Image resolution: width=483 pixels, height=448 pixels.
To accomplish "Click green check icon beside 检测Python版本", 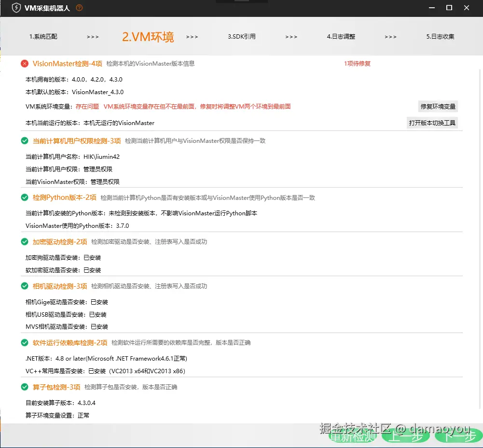I will click(x=25, y=197).
